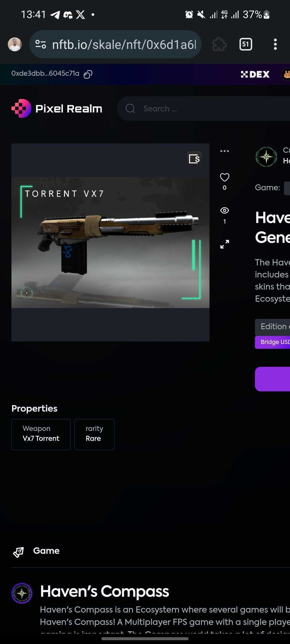Click the Pixel Realm logo
The image size is (290, 644).
(57, 109)
